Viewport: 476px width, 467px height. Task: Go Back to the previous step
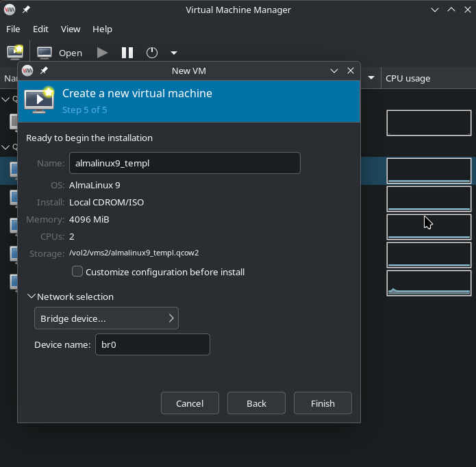click(x=256, y=403)
